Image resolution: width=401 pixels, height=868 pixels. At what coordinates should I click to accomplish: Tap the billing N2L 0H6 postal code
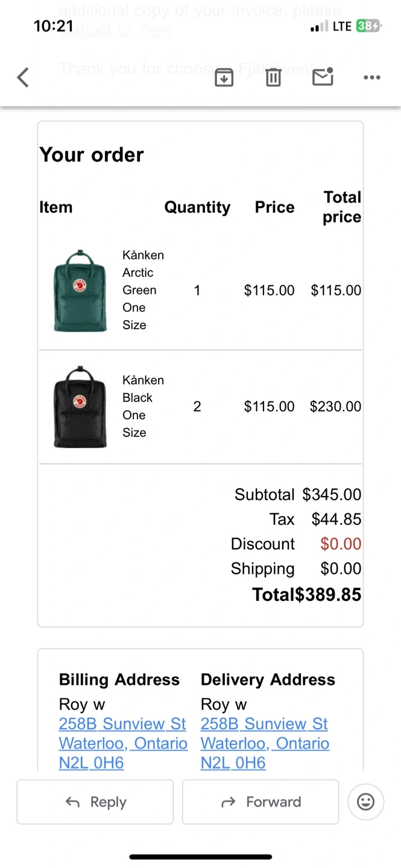[91, 763]
